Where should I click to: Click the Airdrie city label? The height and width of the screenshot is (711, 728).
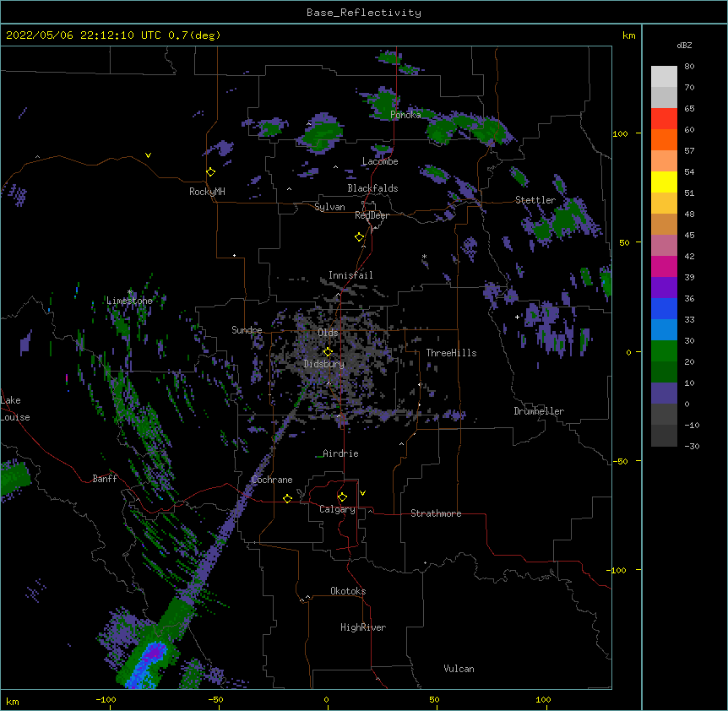(x=341, y=453)
